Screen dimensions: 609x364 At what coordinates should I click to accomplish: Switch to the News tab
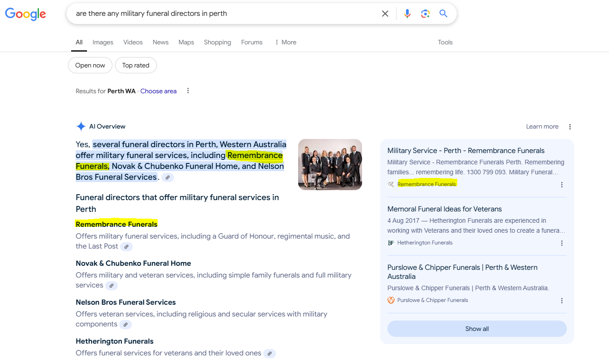point(160,42)
